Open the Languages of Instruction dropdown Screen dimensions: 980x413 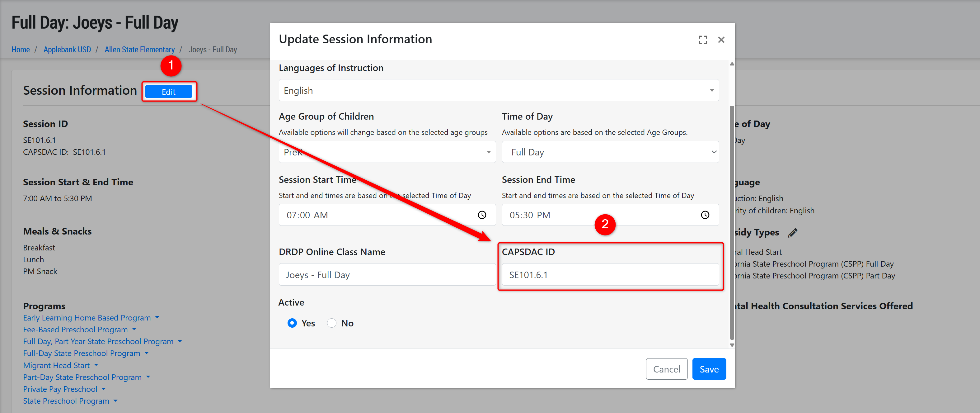click(498, 90)
